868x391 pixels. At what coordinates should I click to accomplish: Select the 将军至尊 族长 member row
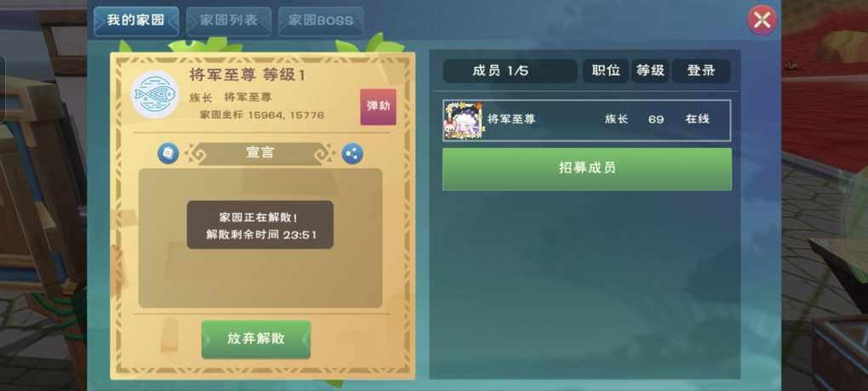587,120
